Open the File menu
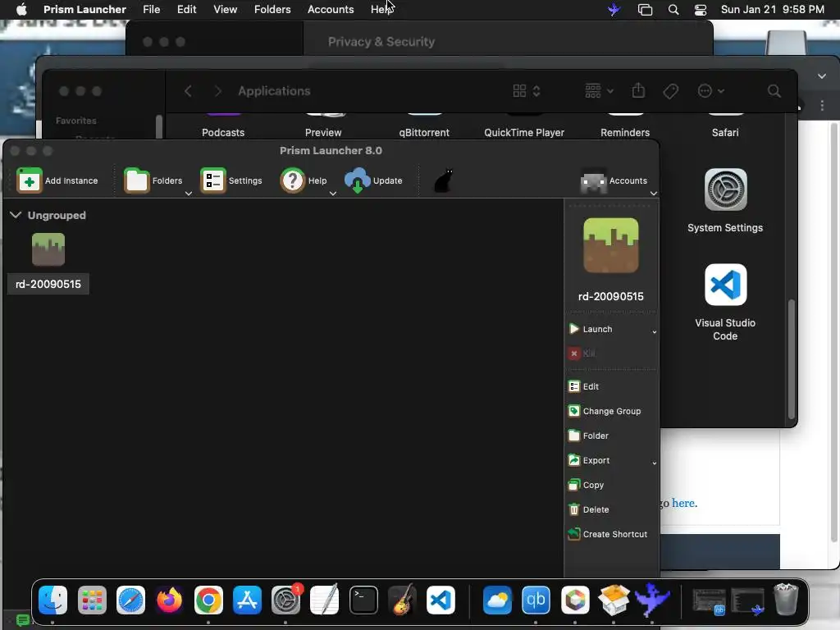Viewport: 840px width, 630px height. (151, 9)
